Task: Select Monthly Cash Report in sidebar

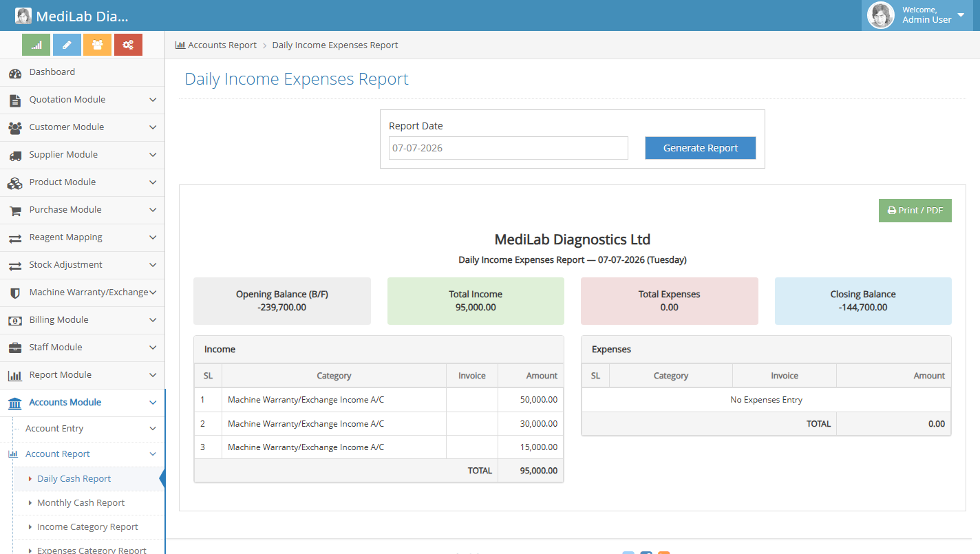Action: click(89, 503)
